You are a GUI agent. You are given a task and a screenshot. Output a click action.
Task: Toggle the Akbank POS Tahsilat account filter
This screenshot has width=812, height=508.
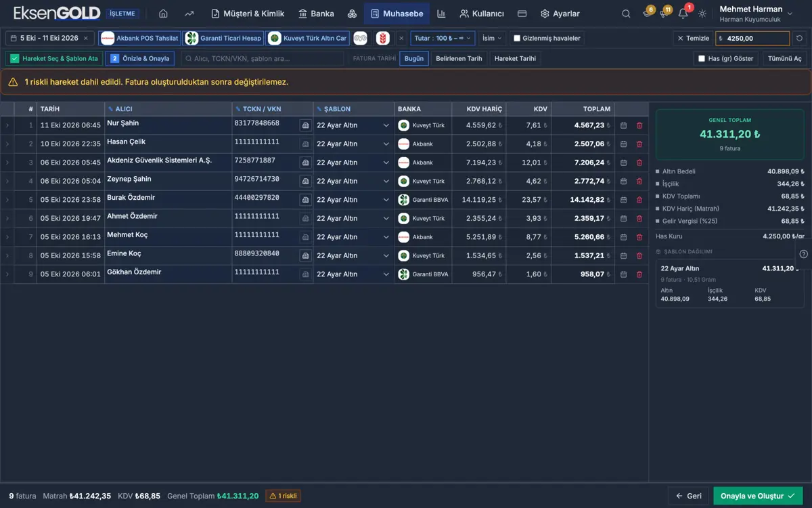click(139, 39)
